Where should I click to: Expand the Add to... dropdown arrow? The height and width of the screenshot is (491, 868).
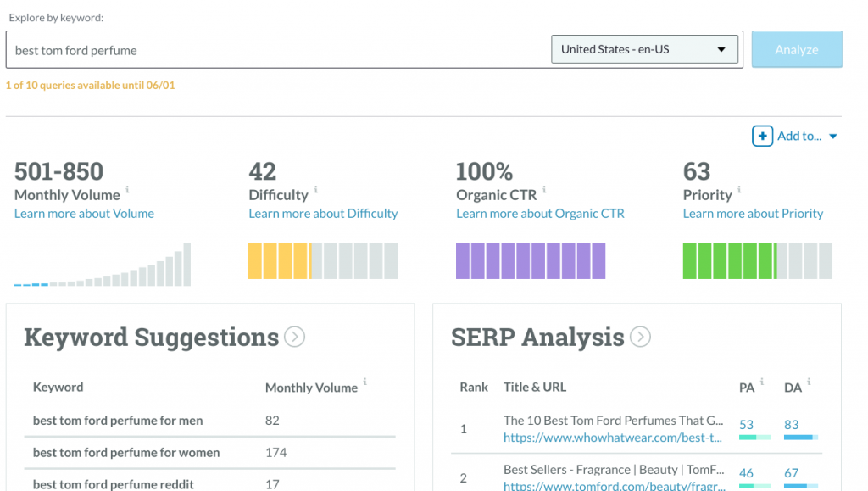[833, 137]
